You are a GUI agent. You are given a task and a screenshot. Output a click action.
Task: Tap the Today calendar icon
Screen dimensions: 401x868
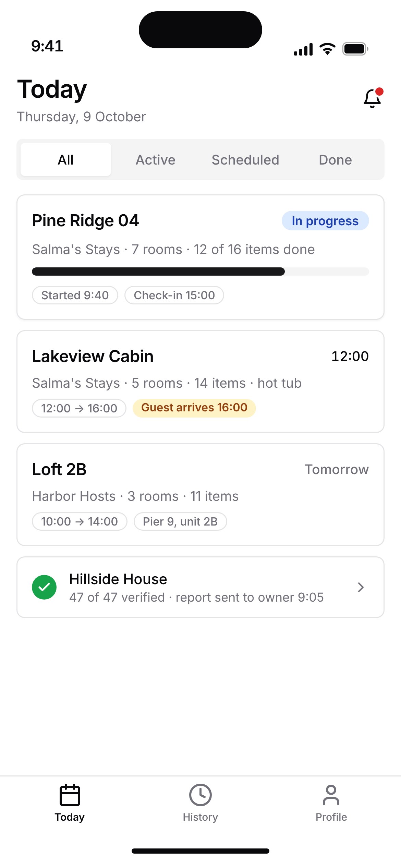tap(70, 795)
